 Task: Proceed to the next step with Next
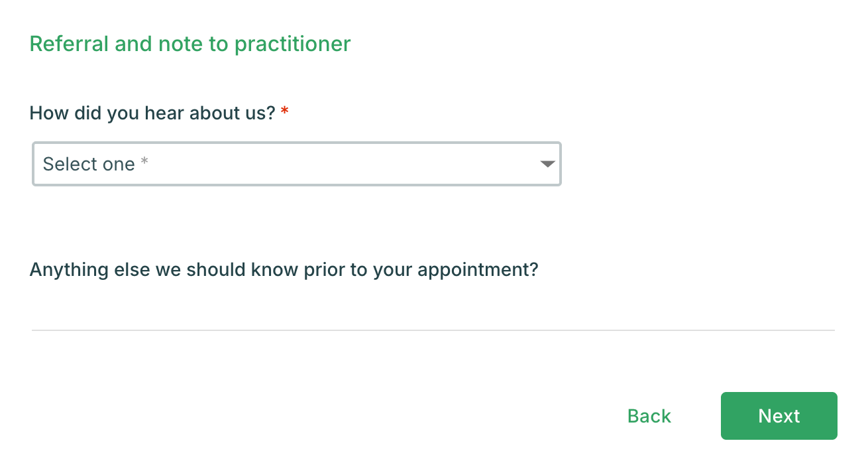[x=779, y=416]
